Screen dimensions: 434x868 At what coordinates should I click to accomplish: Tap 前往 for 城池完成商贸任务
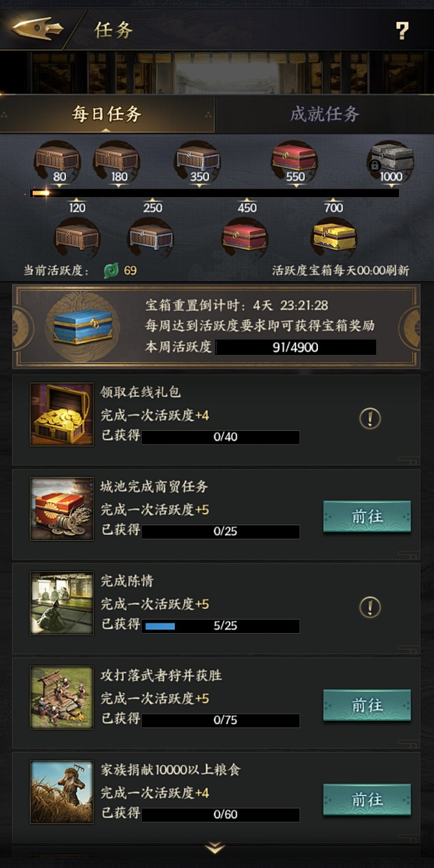(367, 516)
